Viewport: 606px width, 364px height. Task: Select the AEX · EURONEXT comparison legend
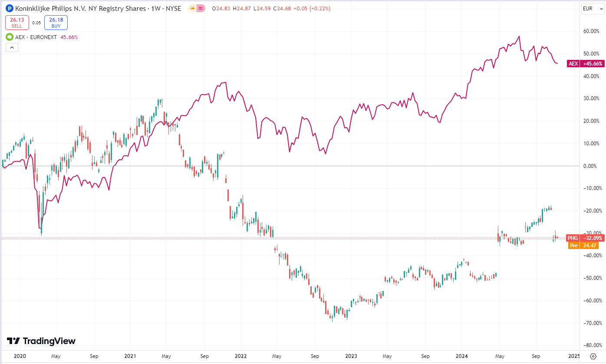tap(36, 37)
